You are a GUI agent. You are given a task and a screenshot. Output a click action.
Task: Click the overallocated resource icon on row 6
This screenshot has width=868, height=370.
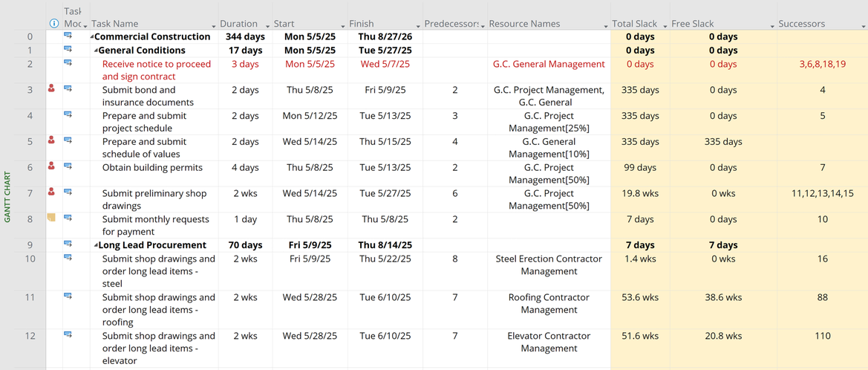click(51, 166)
